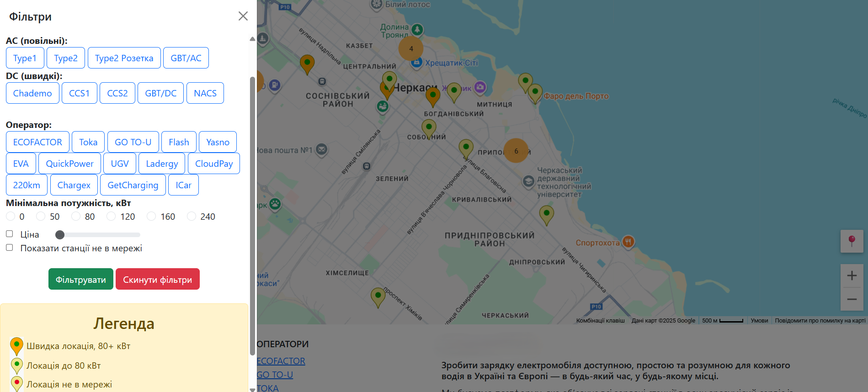This screenshot has height=392, width=868.
Task: Enable the CCS2 DC filter
Action: pyautogui.click(x=117, y=93)
